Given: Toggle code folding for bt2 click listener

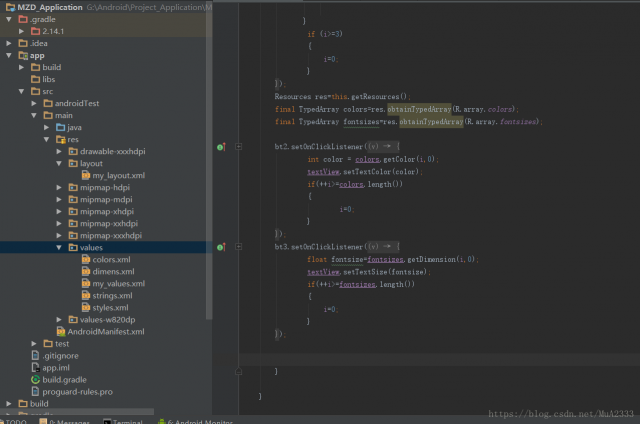Looking at the screenshot, I should pyautogui.click(x=239, y=146).
